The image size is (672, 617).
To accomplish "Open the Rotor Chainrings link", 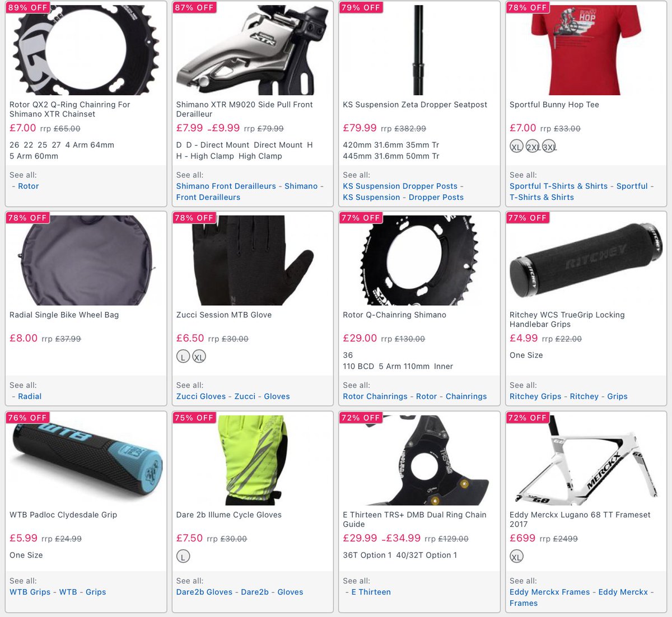I will (375, 396).
